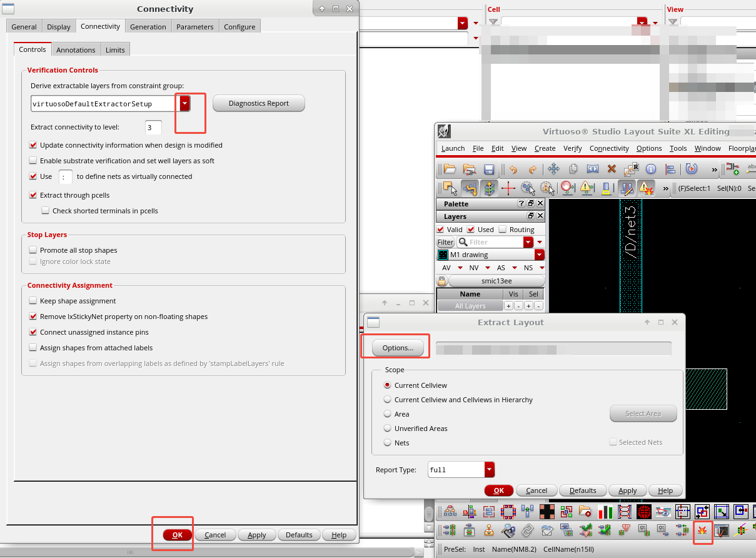This screenshot has height=558, width=756.
Task: Toggle Extract through pcells checkbox
Action: pyautogui.click(x=34, y=195)
